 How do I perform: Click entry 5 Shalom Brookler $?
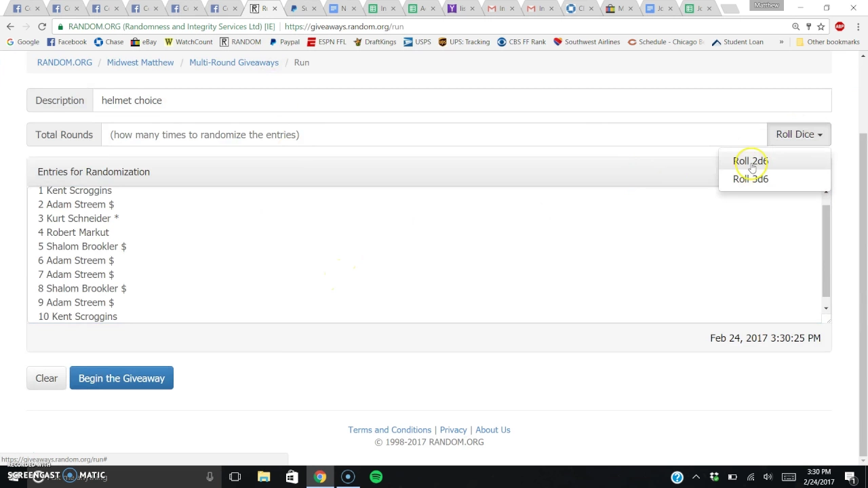click(82, 247)
